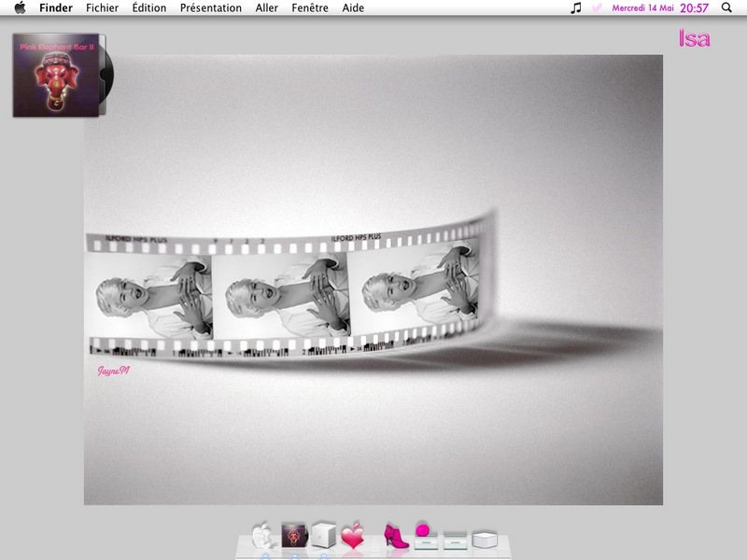This screenshot has height=560, width=747.
Task: Open the white paper stack dock icon
Action: pyautogui.click(x=485, y=539)
